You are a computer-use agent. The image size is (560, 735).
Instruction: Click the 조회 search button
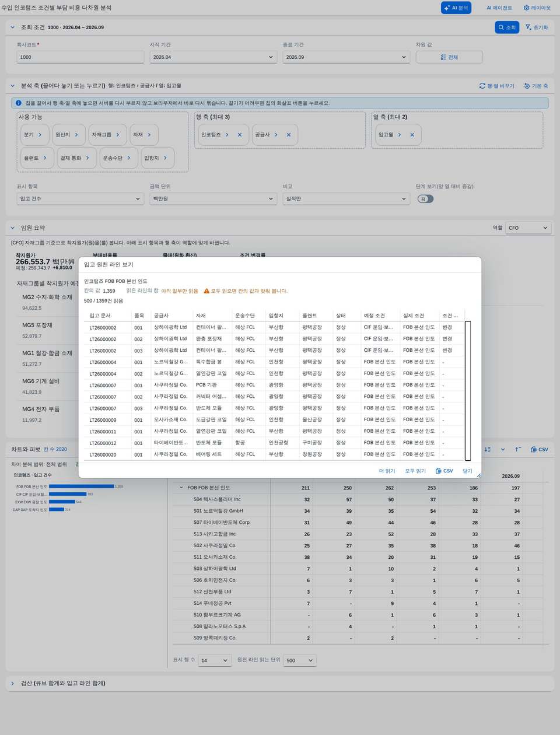[507, 27]
